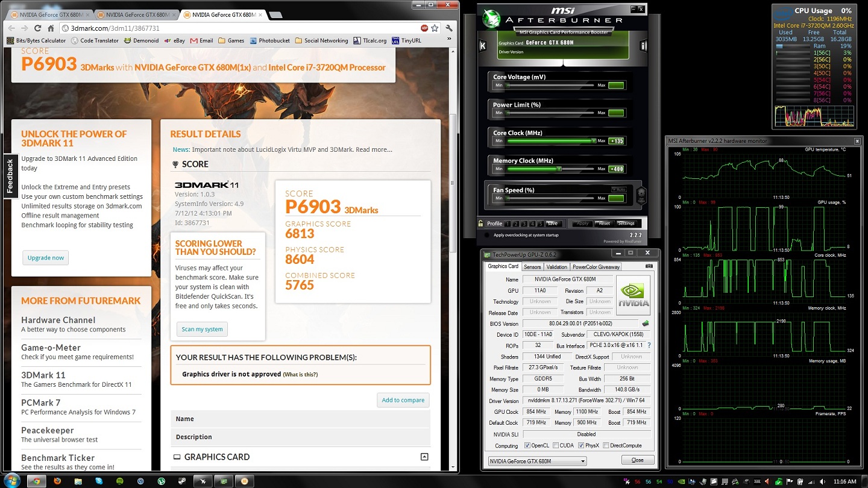The height and width of the screenshot is (488, 868).
Task: Reload the 3DMark page in Chrome
Action: click(x=37, y=28)
